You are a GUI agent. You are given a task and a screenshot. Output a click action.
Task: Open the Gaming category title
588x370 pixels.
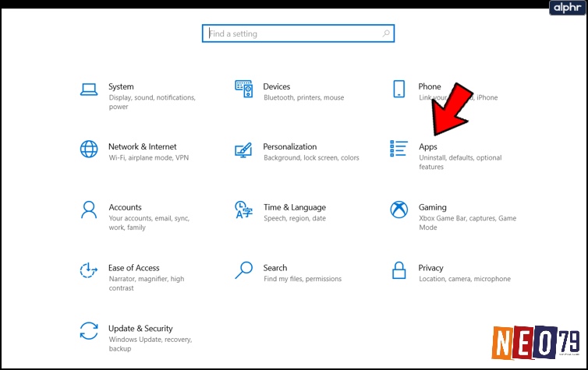pyautogui.click(x=432, y=207)
